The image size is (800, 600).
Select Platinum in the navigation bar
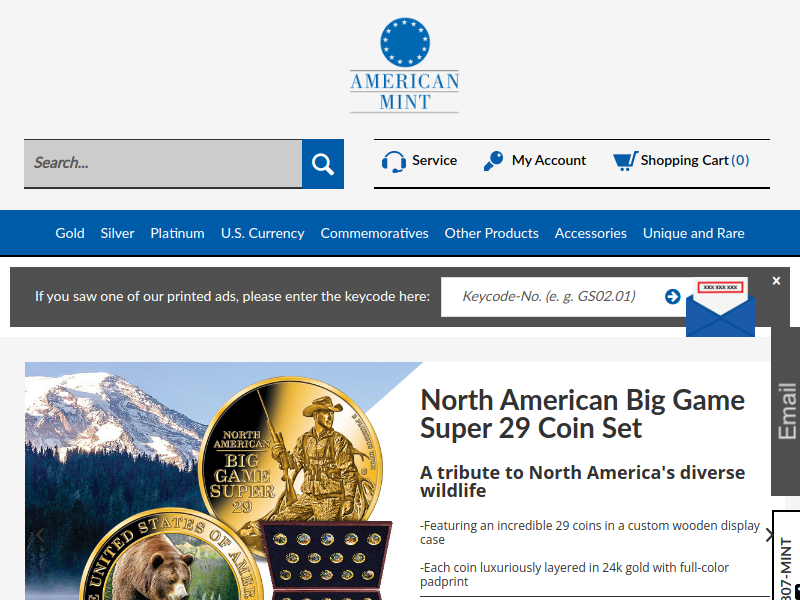(x=177, y=233)
